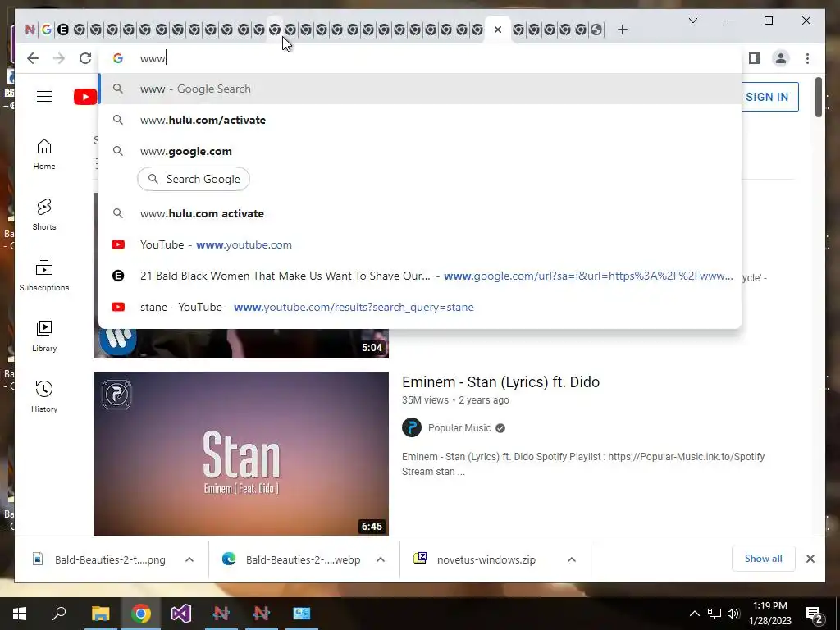Click the Search Google chip
The height and width of the screenshot is (630, 840).
(194, 179)
